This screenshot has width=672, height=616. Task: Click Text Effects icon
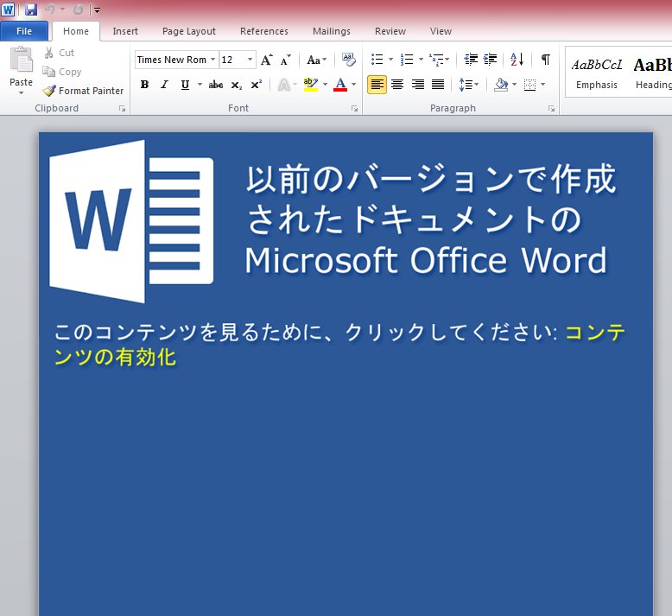[x=283, y=85]
